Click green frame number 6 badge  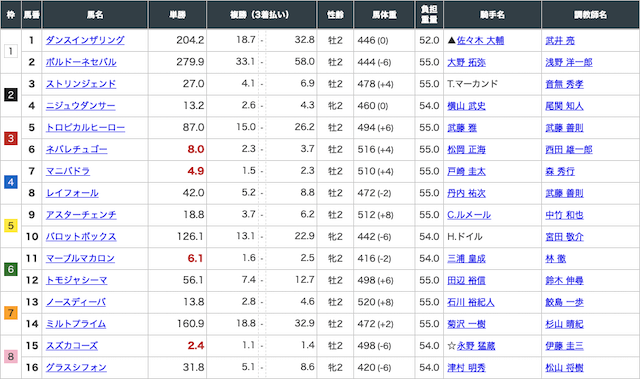(11, 269)
